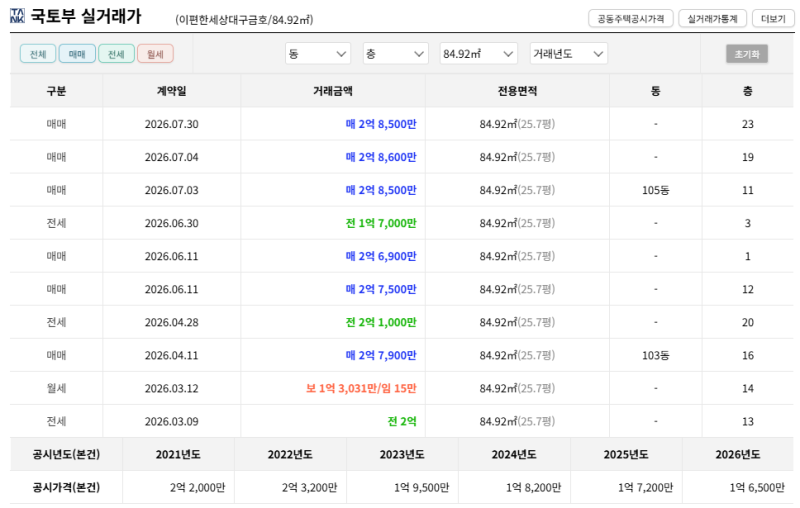Click the 초기화 reset button
The image size is (800, 508).
click(x=747, y=54)
